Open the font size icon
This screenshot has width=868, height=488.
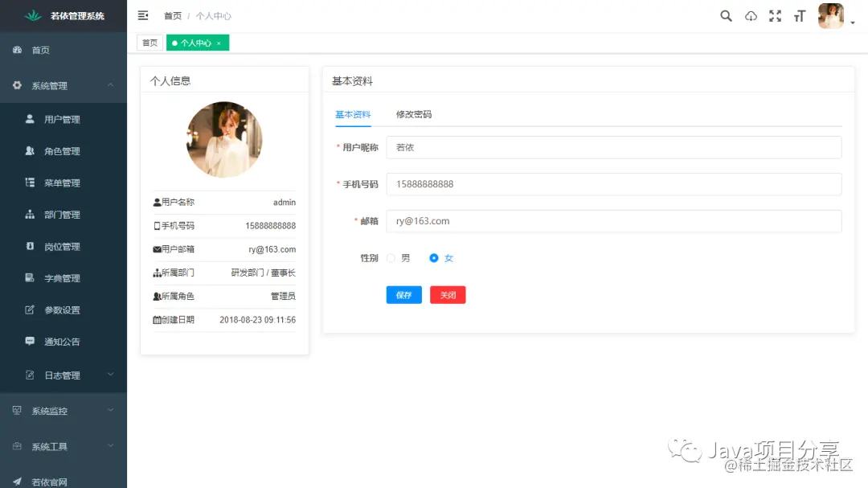(x=800, y=16)
